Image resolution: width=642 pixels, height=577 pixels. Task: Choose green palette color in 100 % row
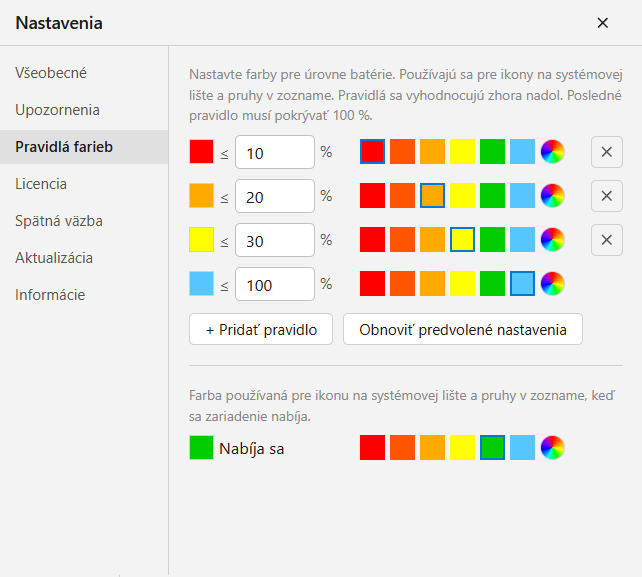(x=492, y=283)
